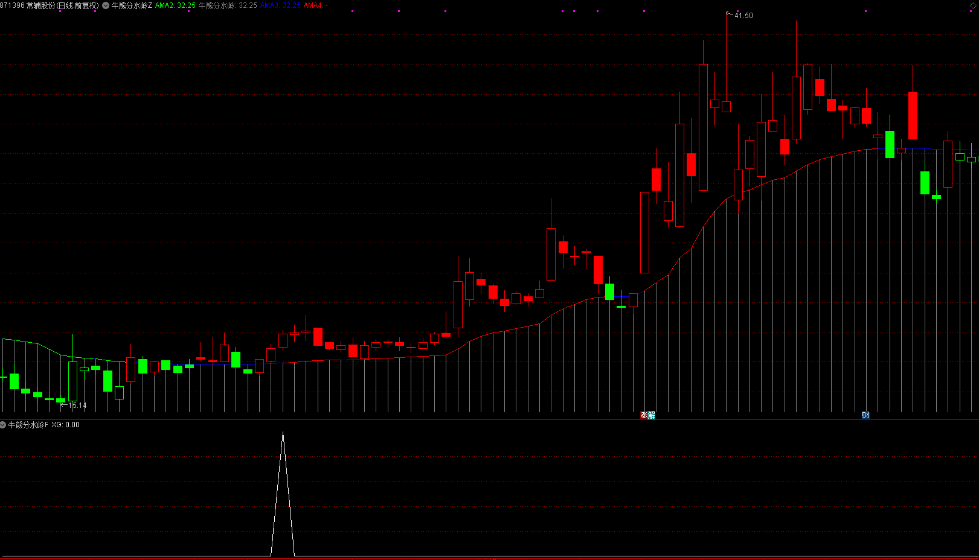Click the teal 解 event marker

pos(651,415)
